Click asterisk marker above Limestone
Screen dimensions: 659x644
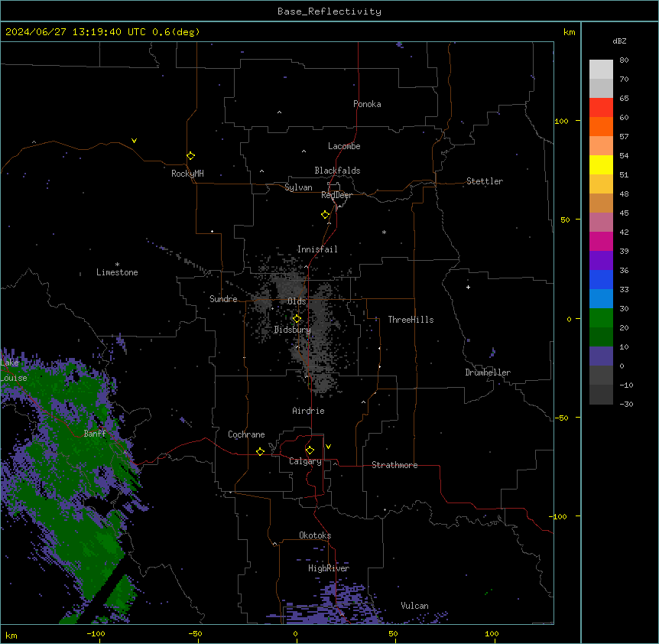[117, 264]
